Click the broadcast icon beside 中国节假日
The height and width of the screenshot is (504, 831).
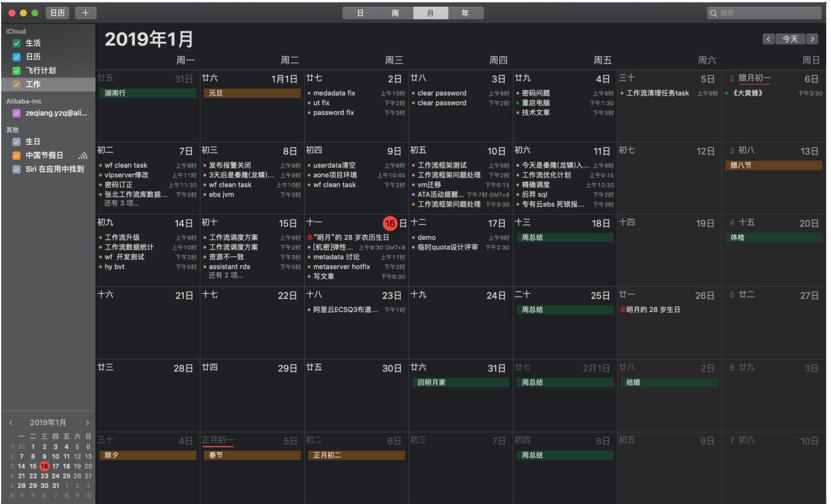(x=82, y=155)
